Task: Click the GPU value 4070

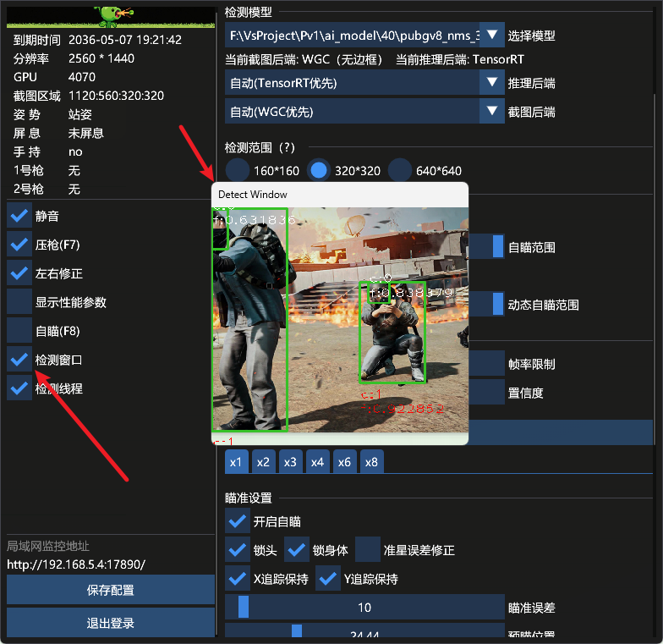Action: [82, 77]
